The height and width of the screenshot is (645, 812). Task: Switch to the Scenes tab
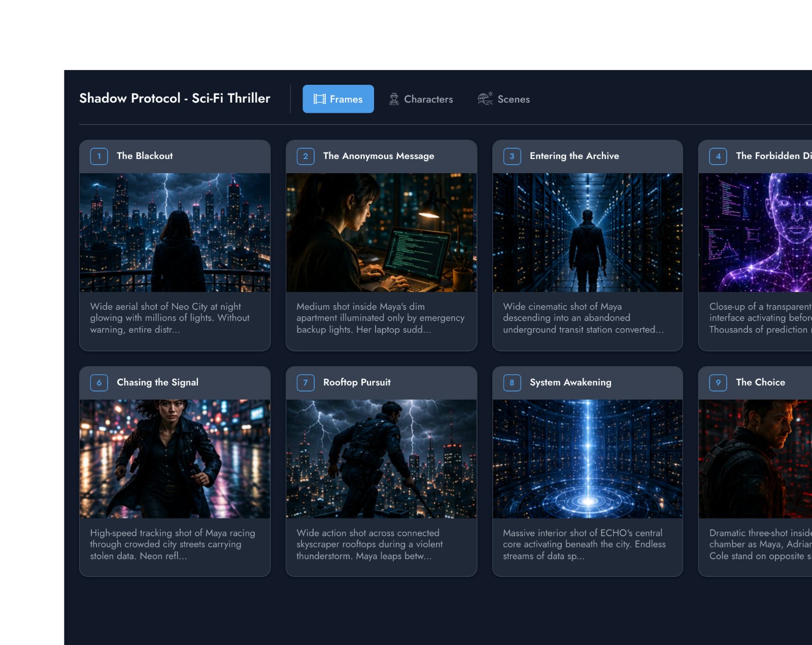pyautogui.click(x=504, y=99)
